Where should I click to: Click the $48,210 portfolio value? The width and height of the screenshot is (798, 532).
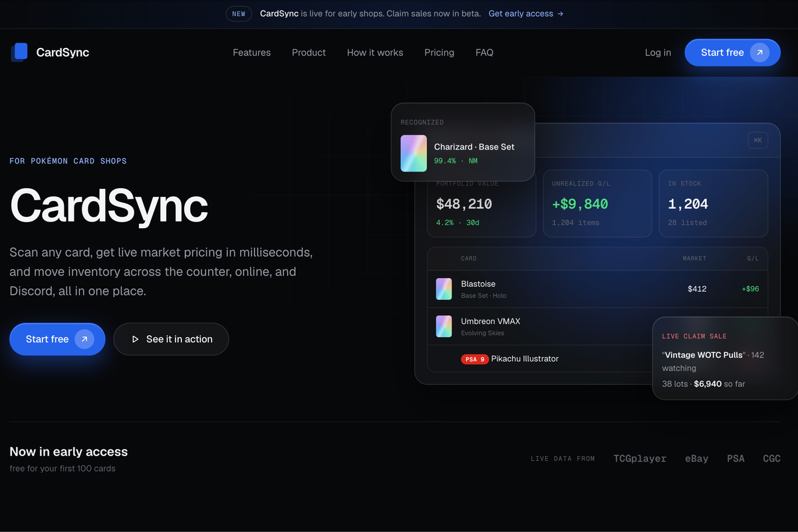(x=464, y=203)
